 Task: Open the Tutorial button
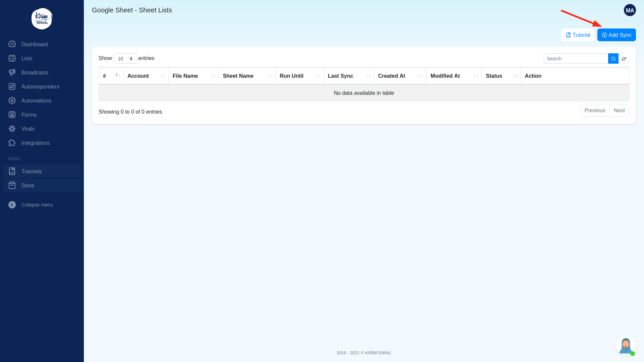pyautogui.click(x=578, y=35)
